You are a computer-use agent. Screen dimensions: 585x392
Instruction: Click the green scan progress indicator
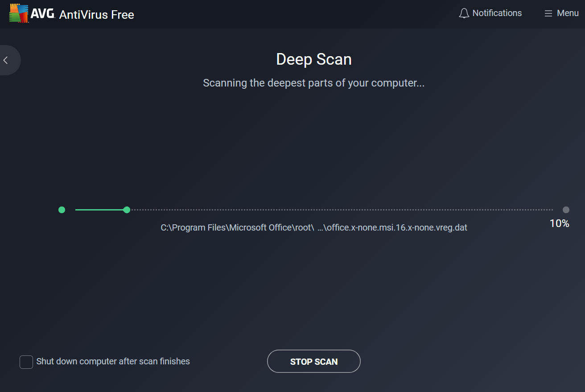coord(127,210)
